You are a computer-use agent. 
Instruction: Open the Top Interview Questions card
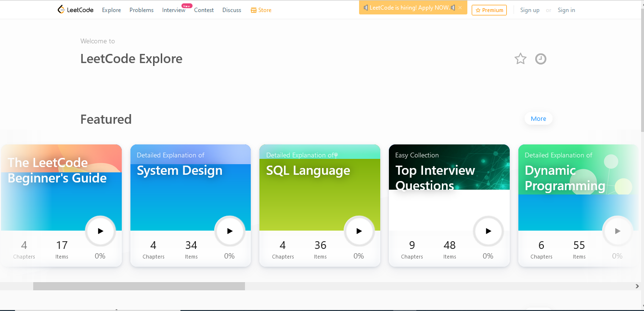click(449, 206)
